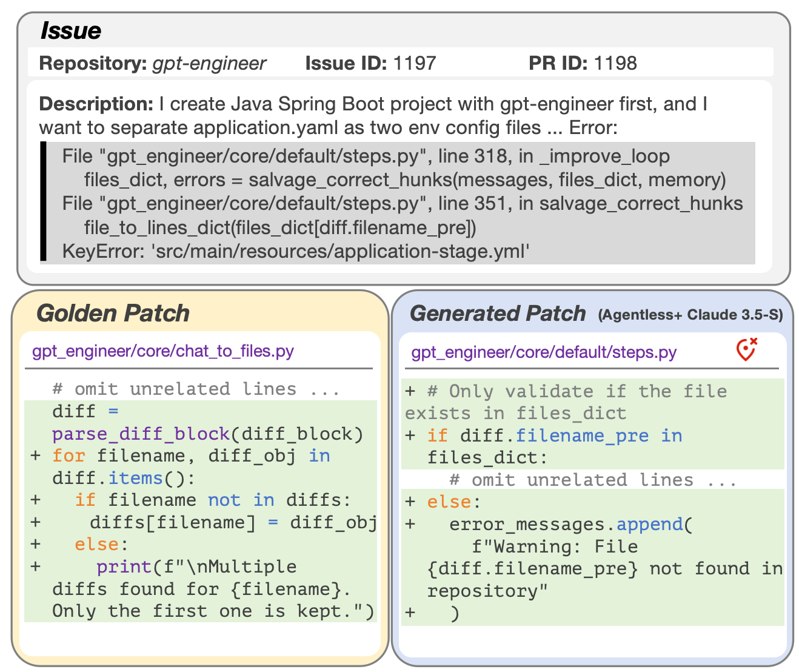Image resolution: width=799 pixels, height=672 pixels.
Task: Click the PR ID: 1198 text
Action: pos(583,63)
